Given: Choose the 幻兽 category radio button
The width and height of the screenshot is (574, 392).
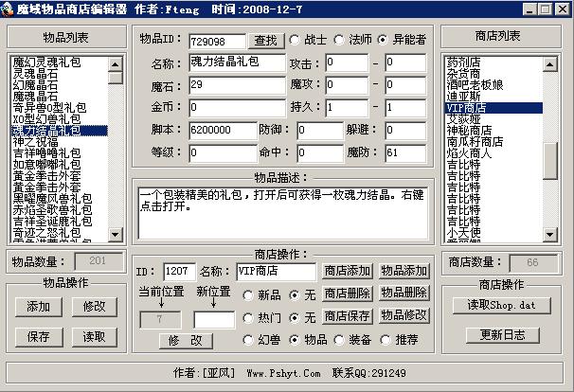Looking at the screenshot, I should tap(248, 340).
